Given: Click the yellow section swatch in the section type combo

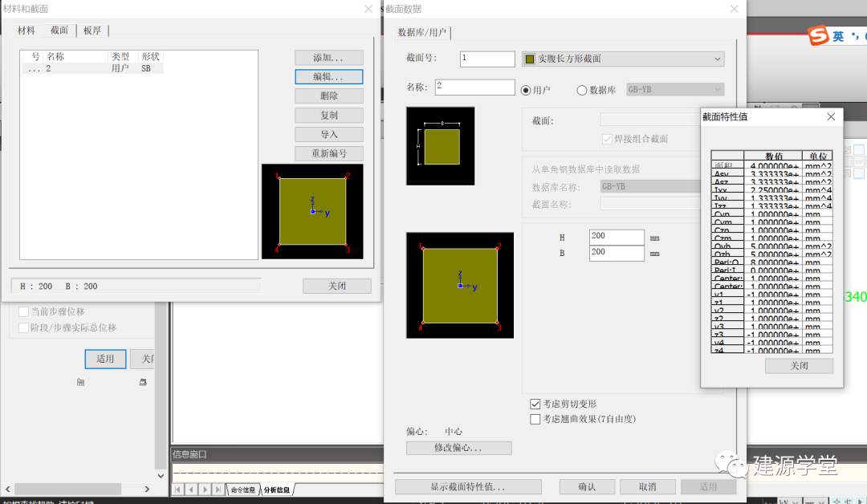Looking at the screenshot, I should pos(531,59).
